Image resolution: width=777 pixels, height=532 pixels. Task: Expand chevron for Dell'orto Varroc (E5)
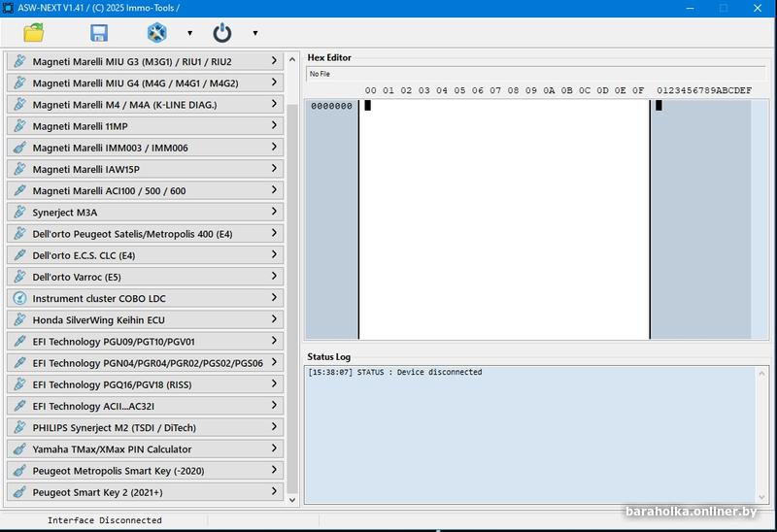pos(274,276)
